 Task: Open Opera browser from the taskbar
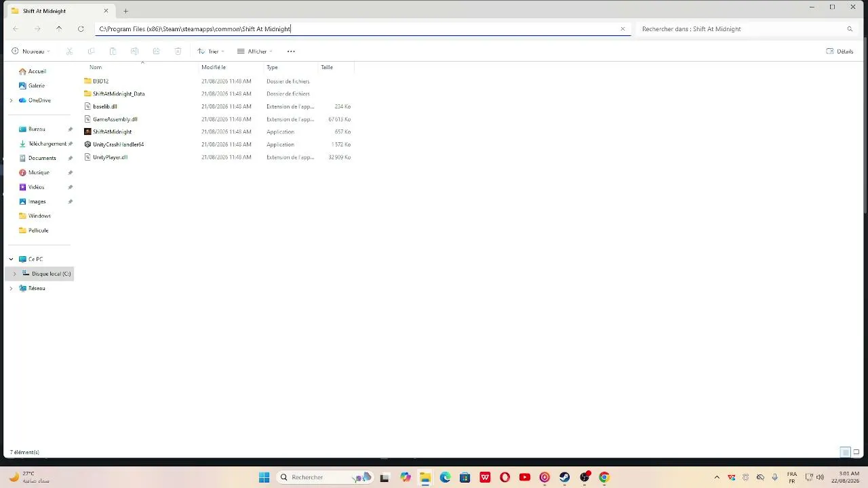[505, 477]
